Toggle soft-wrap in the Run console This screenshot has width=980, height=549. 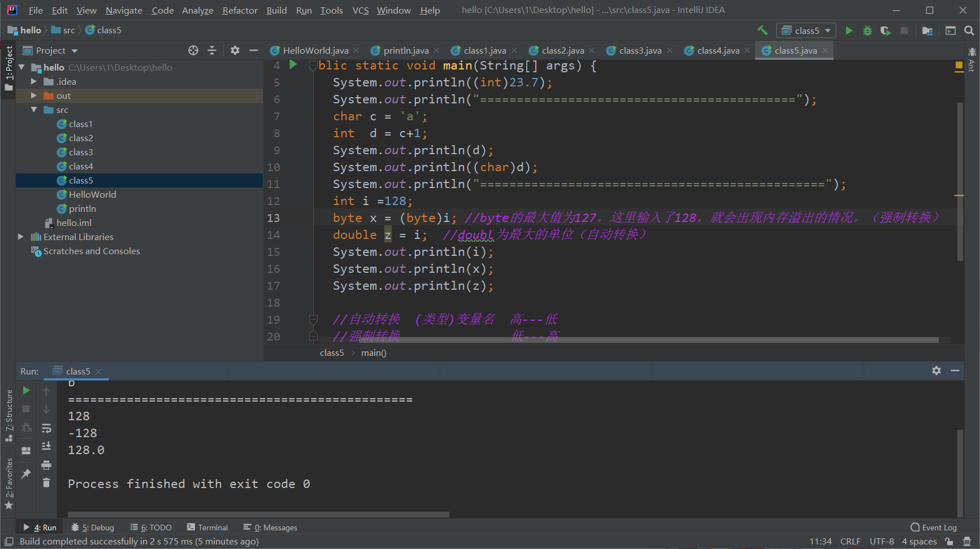click(x=46, y=428)
